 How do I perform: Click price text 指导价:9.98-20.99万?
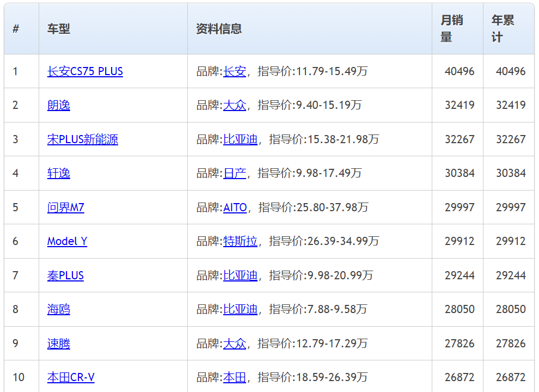pyautogui.click(x=321, y=275)
